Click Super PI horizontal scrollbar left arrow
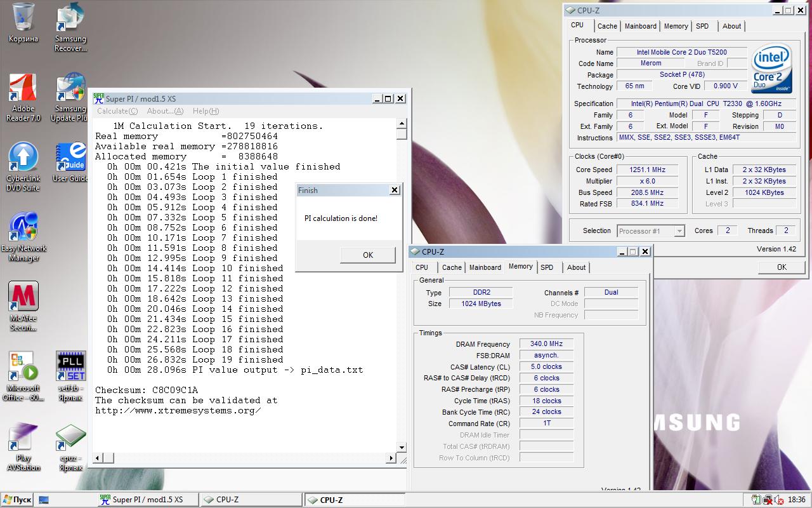This screenshot has width=812, height=508. (x=98, y=458)
